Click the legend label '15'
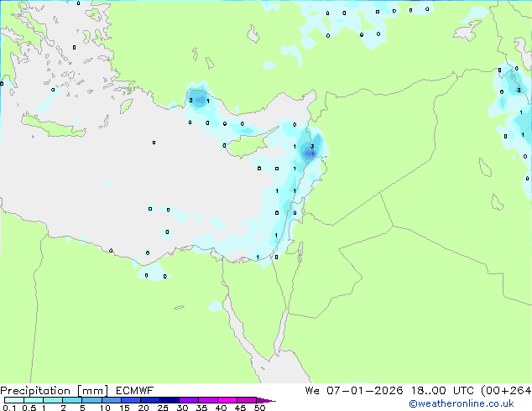532x411 pixels. 124,408
